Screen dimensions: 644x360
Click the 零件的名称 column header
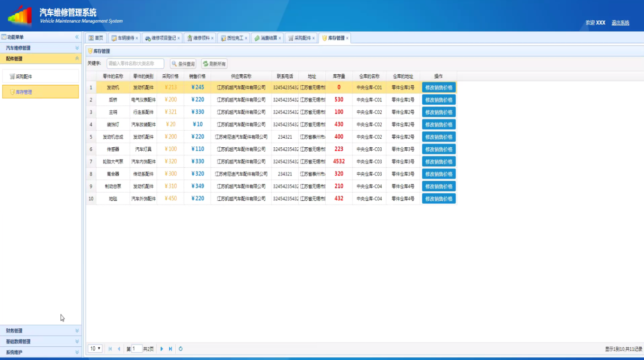pyautogui.click(x=113, y=76)
